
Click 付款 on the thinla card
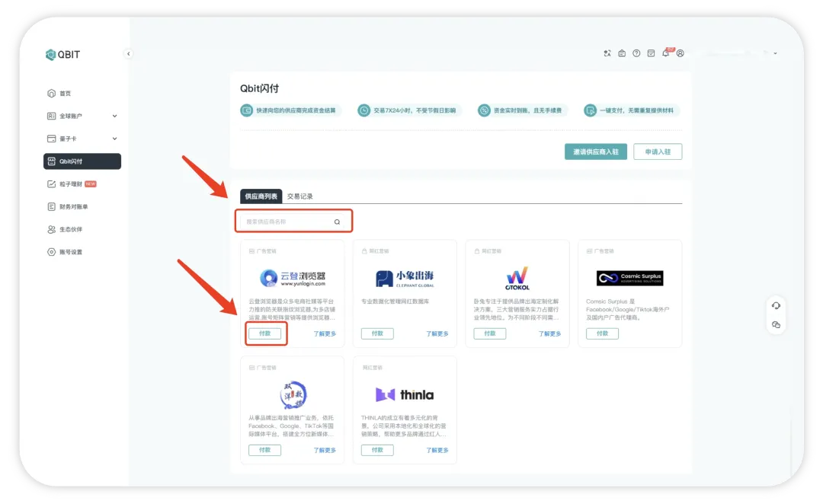pyautogui.click(x=377, y=450)
